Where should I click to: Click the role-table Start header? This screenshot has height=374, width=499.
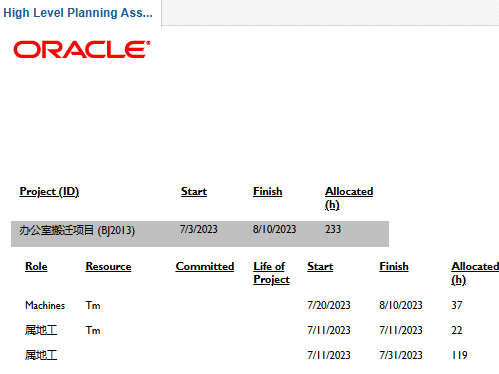[x=320, y=266]
